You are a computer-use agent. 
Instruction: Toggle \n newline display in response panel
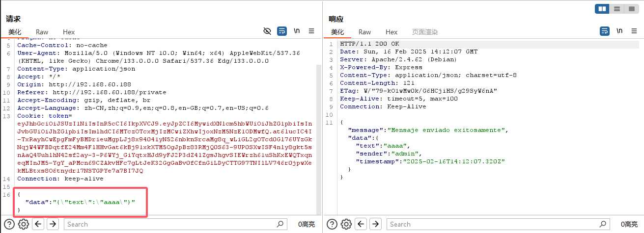click(619, 31)
